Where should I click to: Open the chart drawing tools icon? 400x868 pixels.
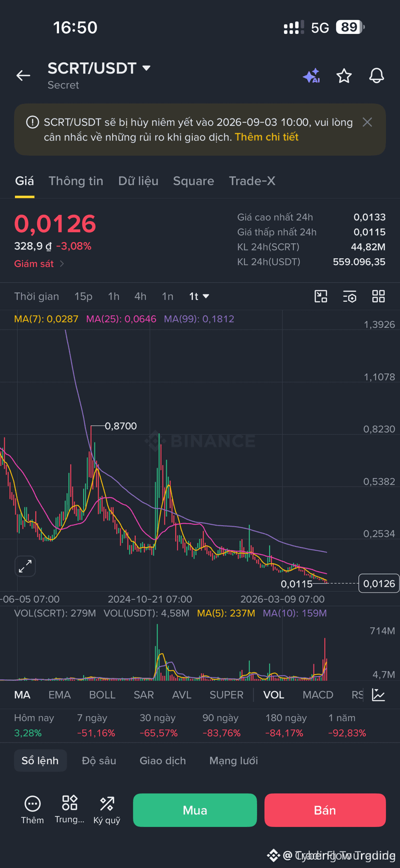321,296
